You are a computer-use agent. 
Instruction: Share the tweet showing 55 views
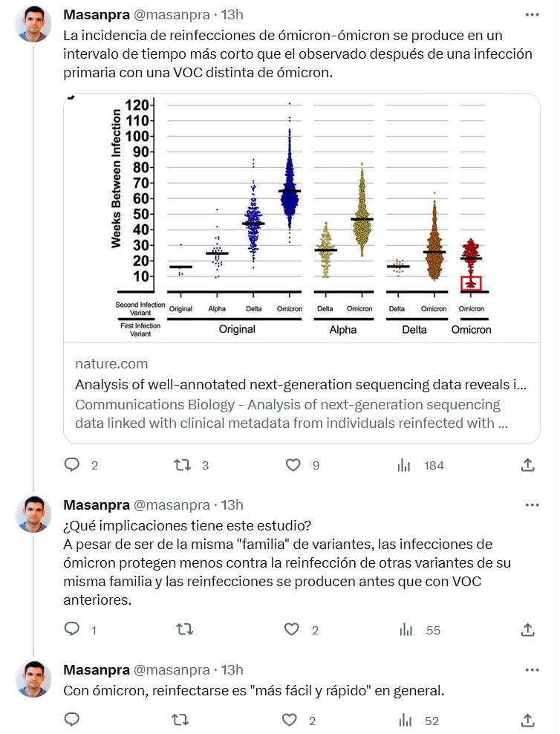[527, 630]
